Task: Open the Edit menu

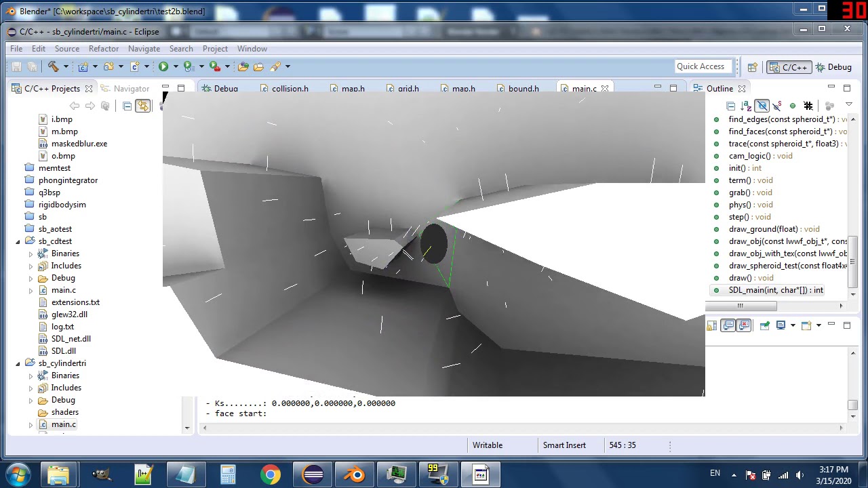Action: tap(39, 49)
